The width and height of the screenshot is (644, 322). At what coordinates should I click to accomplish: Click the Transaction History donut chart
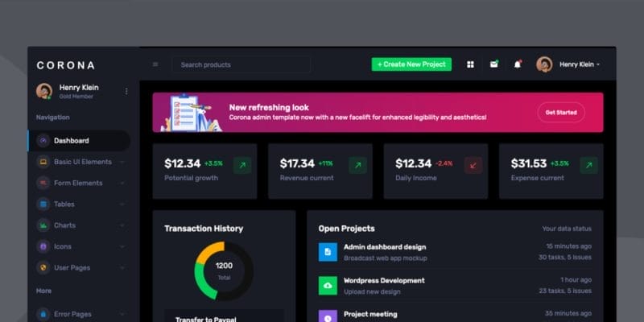click(224, 270)
